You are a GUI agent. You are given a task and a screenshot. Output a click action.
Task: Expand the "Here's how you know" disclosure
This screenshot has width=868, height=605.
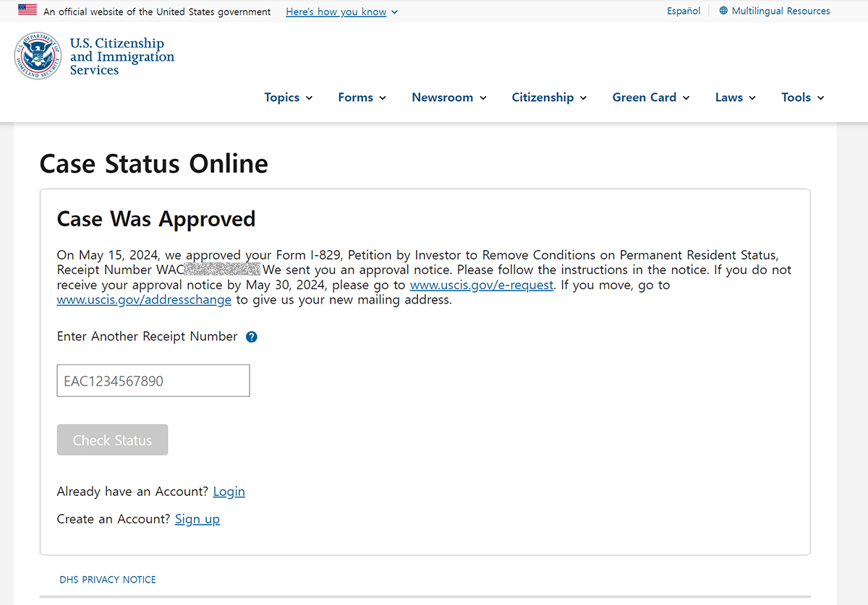click(x=342, y=12)
